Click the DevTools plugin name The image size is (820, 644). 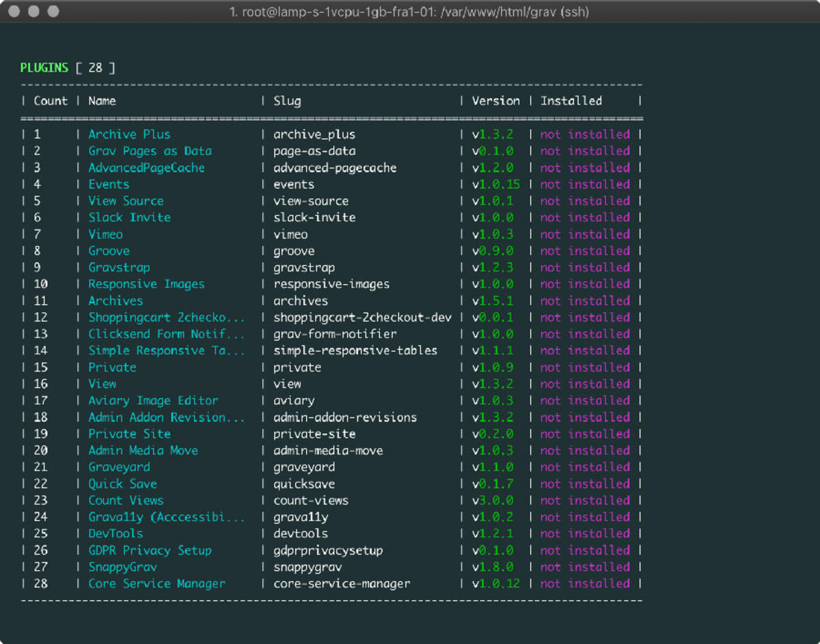tap(115, 533)
